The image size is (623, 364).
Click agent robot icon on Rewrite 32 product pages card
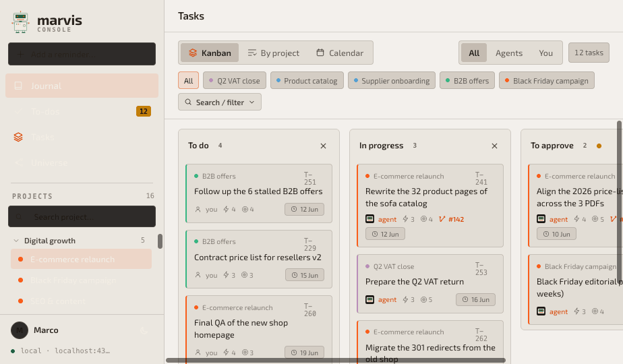pyautogui.click(x=370, y=219)
